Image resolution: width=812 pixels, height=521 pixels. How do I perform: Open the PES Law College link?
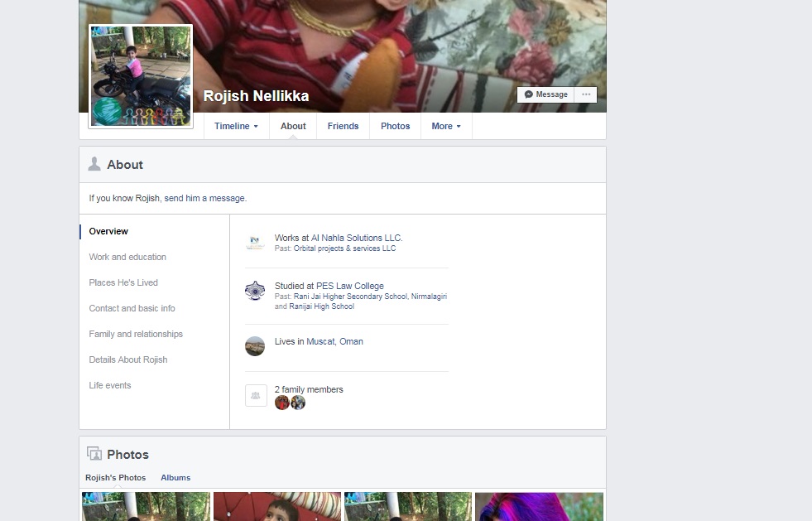(x=350, y=286)
